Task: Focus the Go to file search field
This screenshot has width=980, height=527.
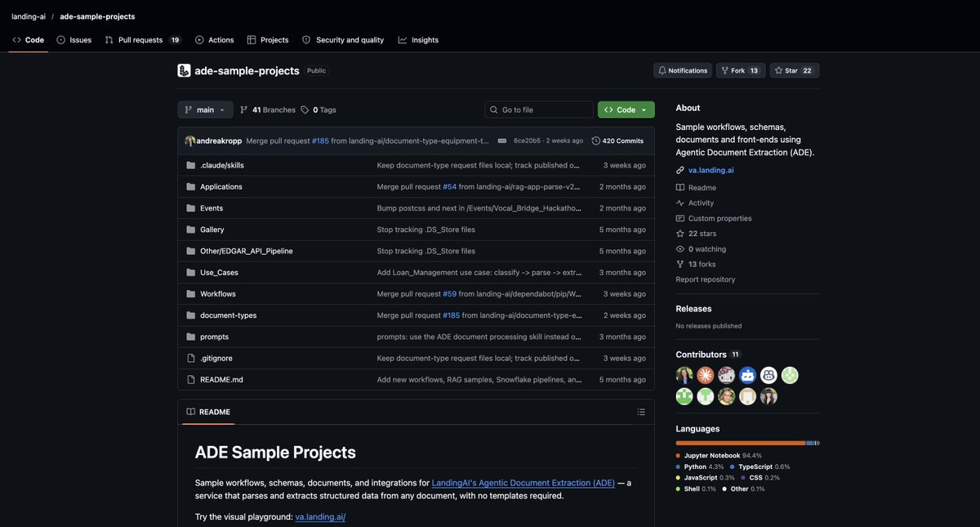Action: [x=539, y=109]
